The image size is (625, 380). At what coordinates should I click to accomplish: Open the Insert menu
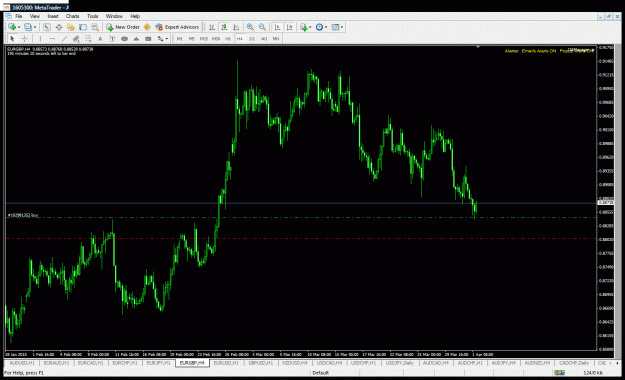coord(53,16)
